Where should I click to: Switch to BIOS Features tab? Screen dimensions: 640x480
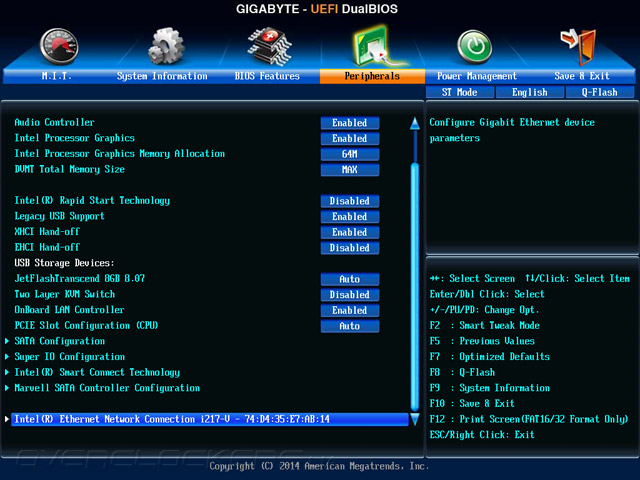point(267,76)
